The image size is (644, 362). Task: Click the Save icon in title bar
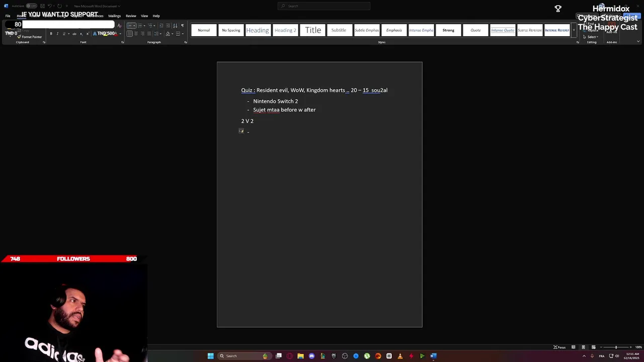coord(41,6)
